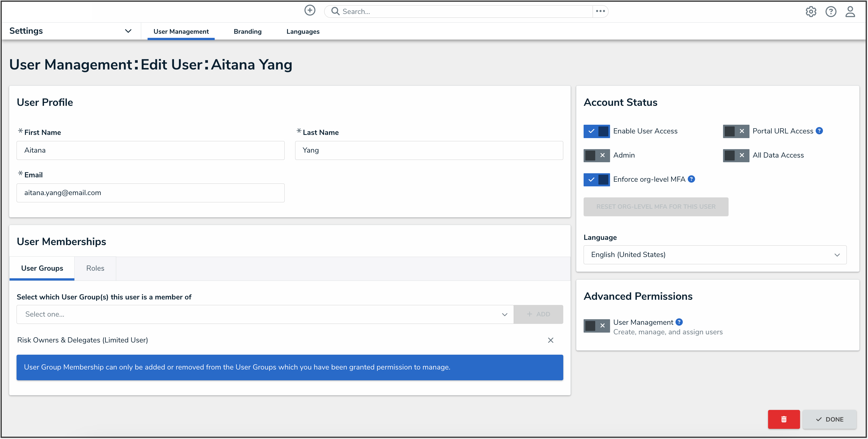
Task: Open the Language dropdown
Action: (x=714, y=255)
